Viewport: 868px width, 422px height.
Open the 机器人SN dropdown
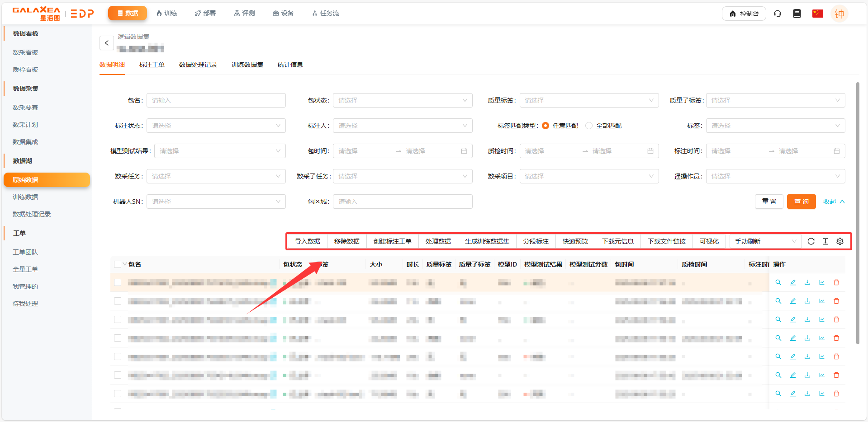coord(216,202)
